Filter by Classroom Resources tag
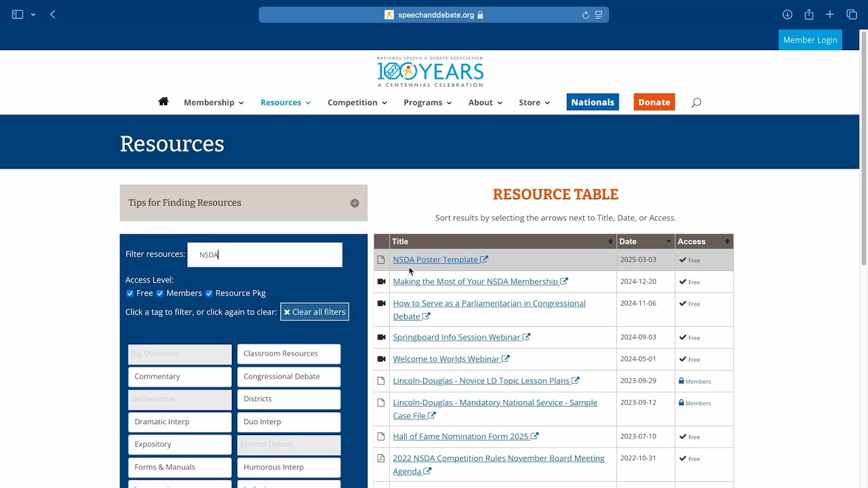Image resolution: width=868 pixels, height=488 pixels. tap(289, 354)
